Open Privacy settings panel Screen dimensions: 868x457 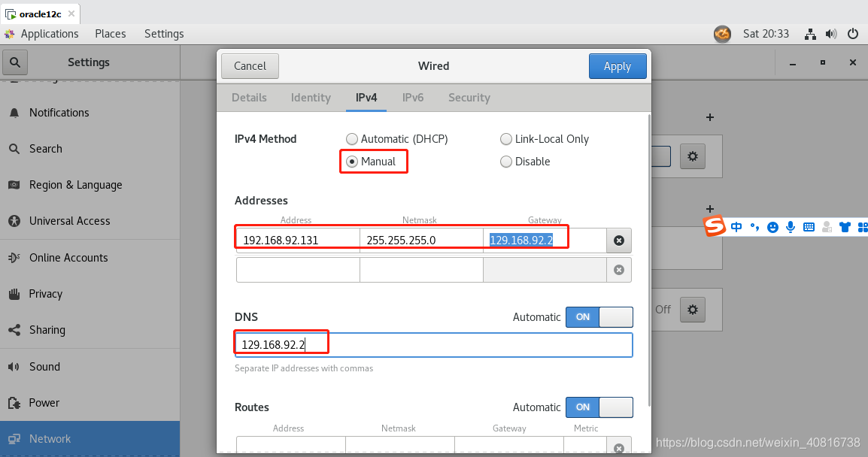90,294
